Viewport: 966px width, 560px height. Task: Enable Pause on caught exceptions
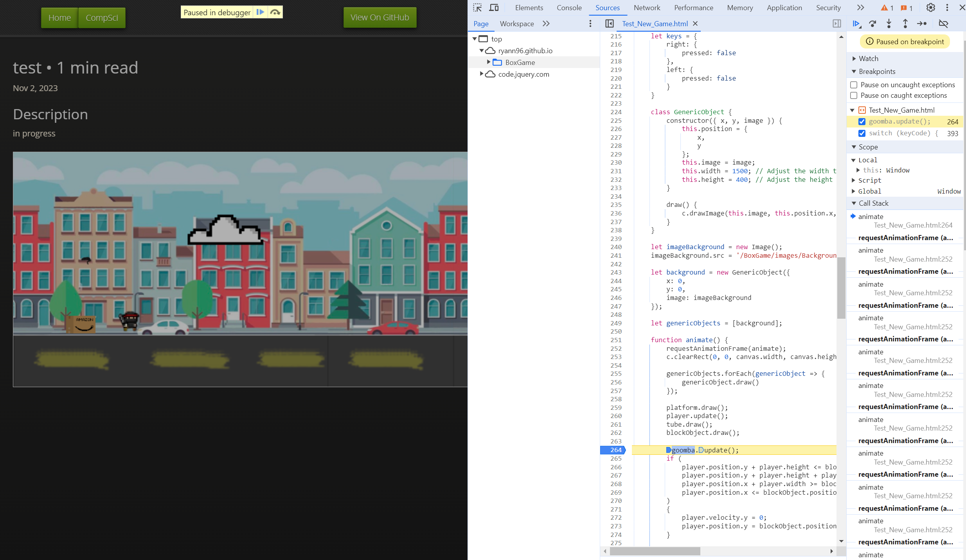(854, 95)
